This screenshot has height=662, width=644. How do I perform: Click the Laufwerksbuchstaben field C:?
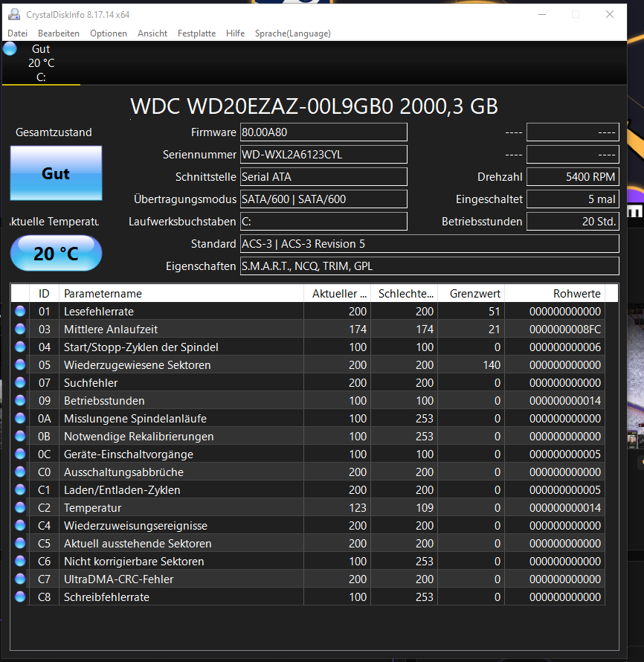coord(323,222)
